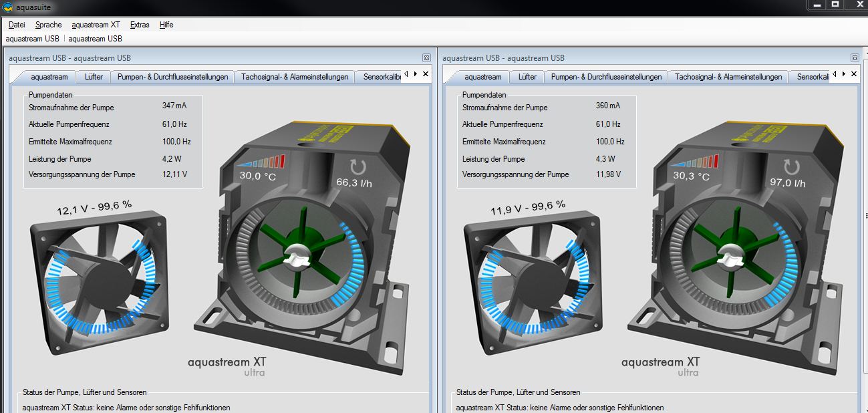Viewport: 868px width, 413px height.
Task: Select the first aquastream USB toolbar entry
Action: 33,39
